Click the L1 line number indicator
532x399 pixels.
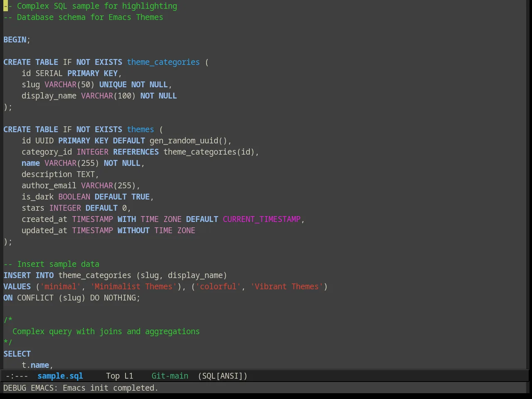tap(129, 376)
